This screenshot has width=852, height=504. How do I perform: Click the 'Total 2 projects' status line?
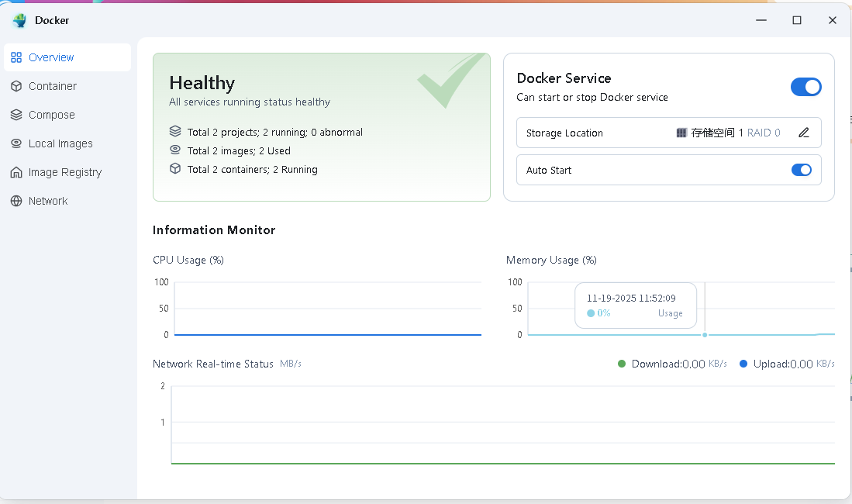click(x=274, y=132)
